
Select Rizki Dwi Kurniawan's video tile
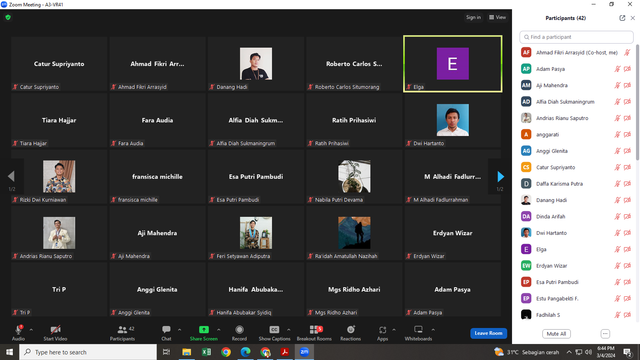(x=59, y=176)
